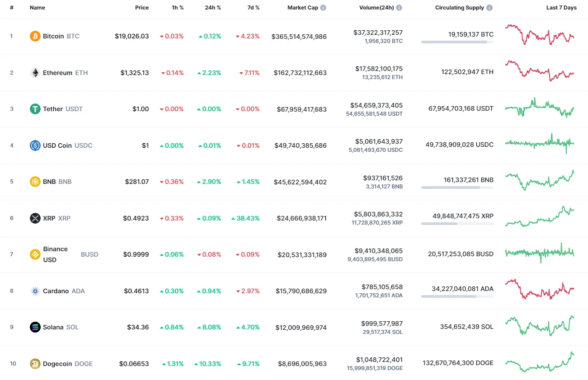Click Bitcoin's circulating supply progress bar

[x=457, y=42]
